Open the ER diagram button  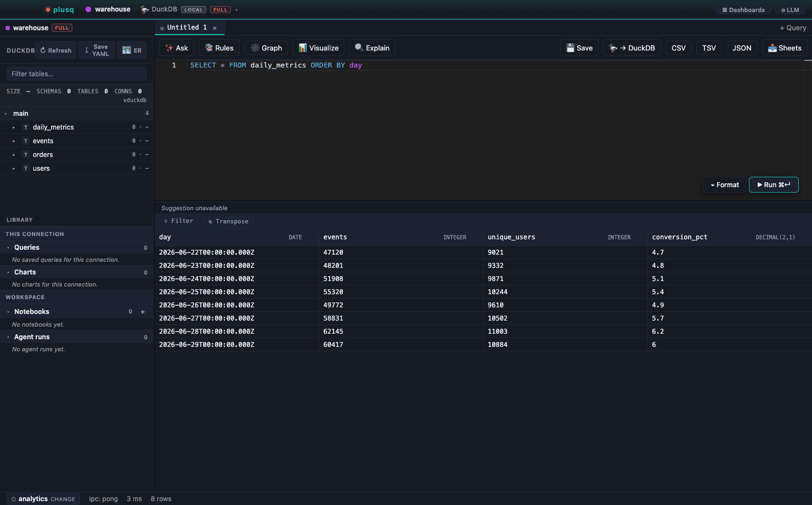tap(132, 50)
